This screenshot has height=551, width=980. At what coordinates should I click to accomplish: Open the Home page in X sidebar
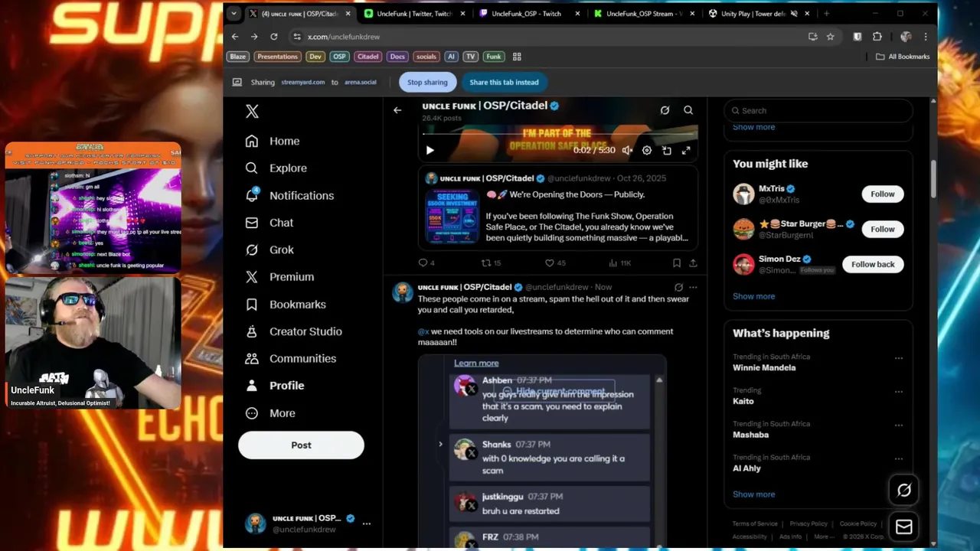pos(273,141)
